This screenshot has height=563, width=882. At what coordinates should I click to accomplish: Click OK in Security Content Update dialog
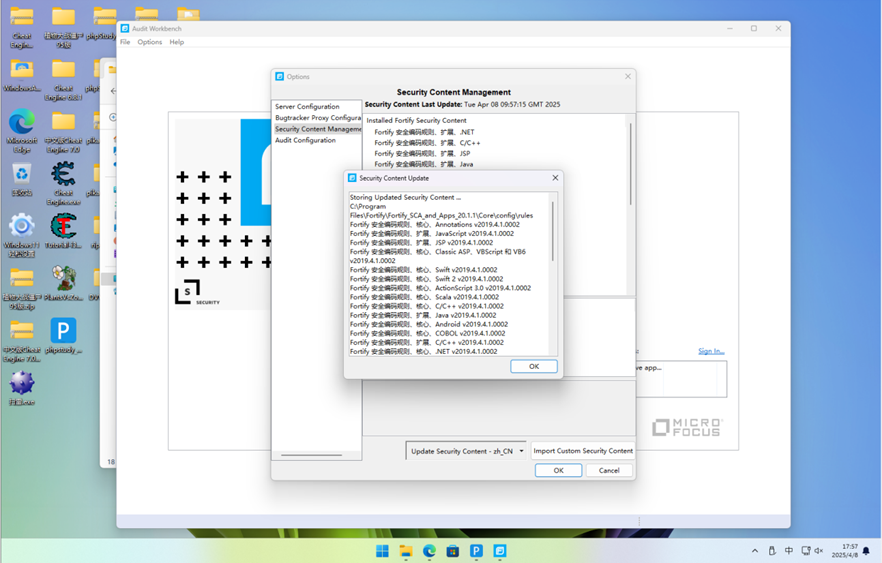pyautogui.click(x=534, y=366)
